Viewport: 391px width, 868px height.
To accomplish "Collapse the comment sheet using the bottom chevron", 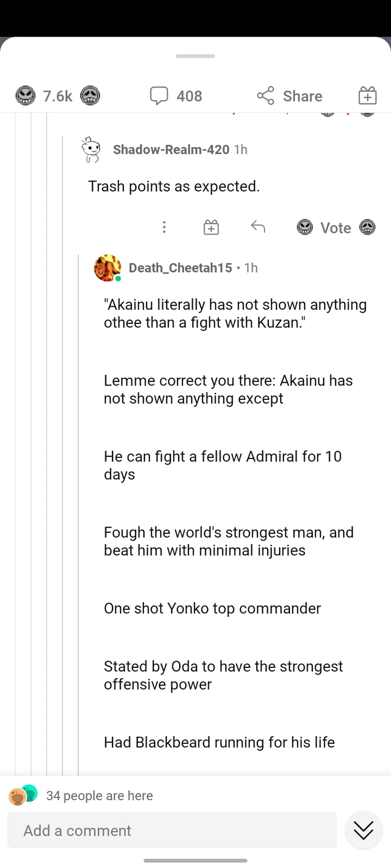I will 363,830.
